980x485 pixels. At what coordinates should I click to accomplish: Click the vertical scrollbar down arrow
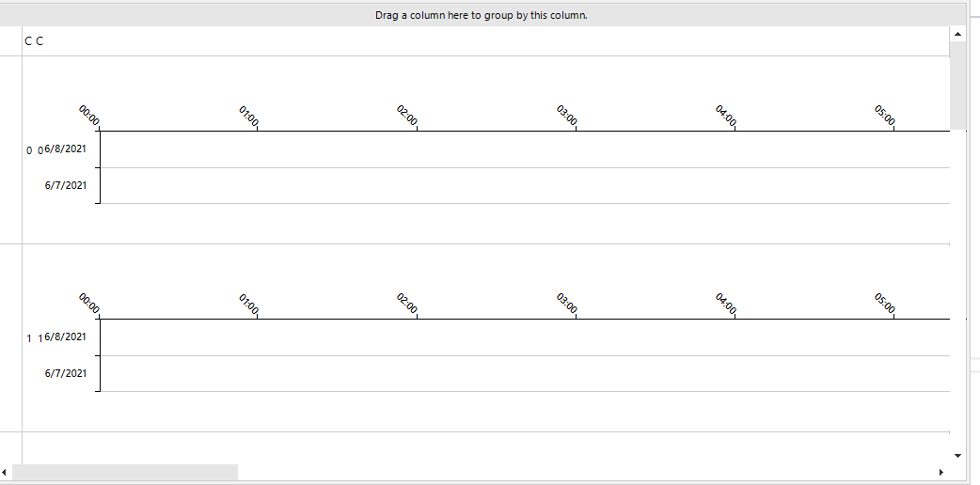pos(958,455)
